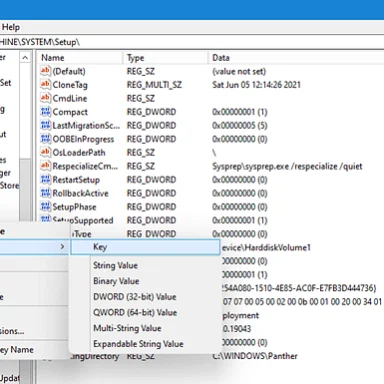Image resolution: width=384 pixels, height=384 pixels.
Task: Select the RestartSetup value name
Action: [x=76, y=180]
